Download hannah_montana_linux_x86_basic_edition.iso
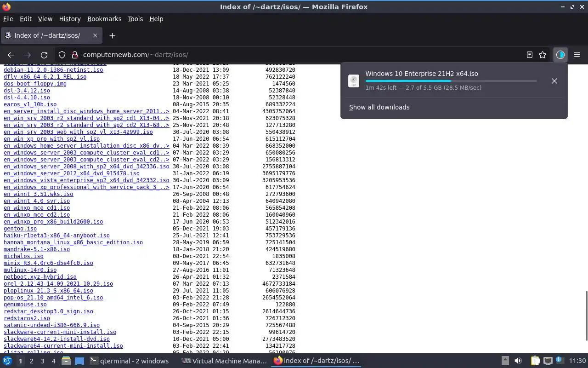 point(73,242)
